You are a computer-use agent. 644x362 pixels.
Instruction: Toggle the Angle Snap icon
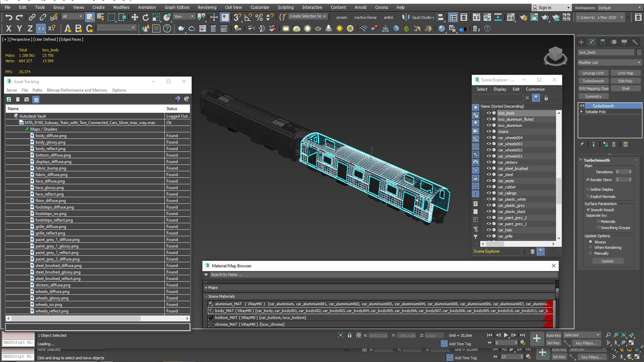[248, 17]
